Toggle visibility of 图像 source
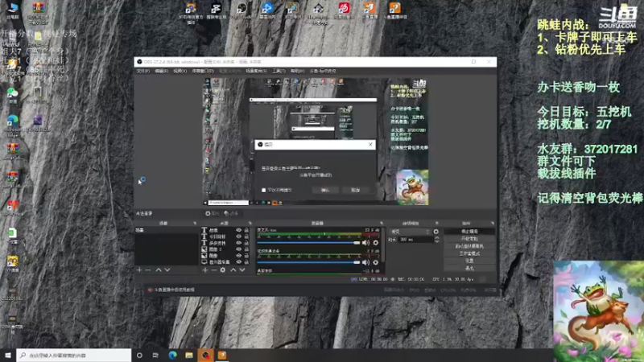The width and height of the screenshot is (644, 362). tap(238, 255)
